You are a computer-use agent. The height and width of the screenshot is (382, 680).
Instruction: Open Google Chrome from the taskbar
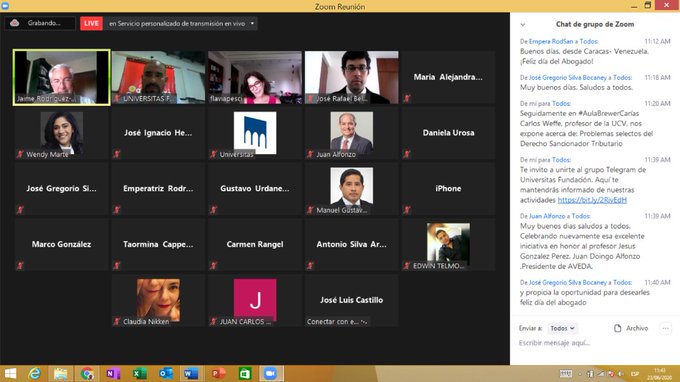(87, 373)
